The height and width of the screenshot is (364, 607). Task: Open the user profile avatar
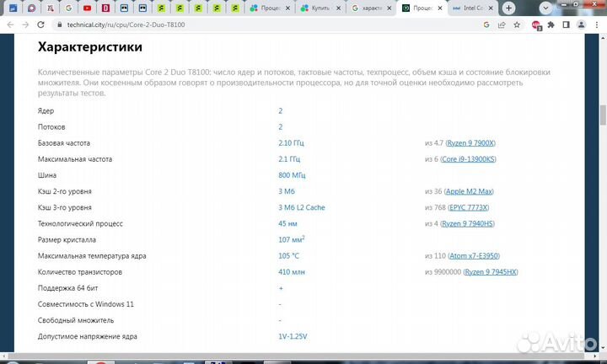[x=581, y=24]
